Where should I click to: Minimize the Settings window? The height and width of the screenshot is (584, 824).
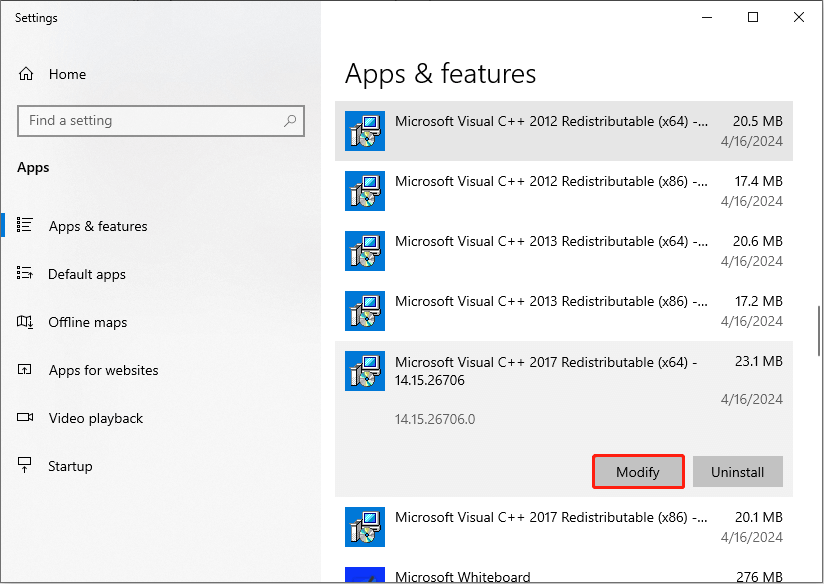pyautogui.click(x=707, y=17)
